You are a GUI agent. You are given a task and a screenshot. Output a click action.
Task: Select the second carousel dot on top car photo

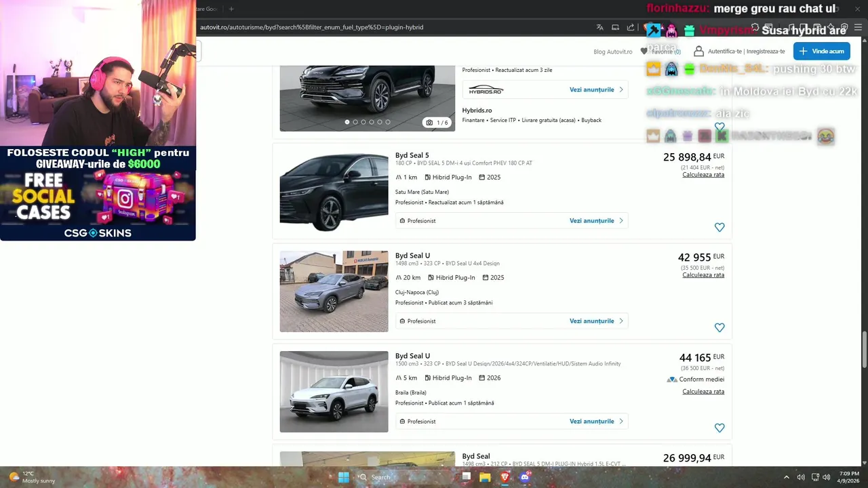tap(355, 122)
